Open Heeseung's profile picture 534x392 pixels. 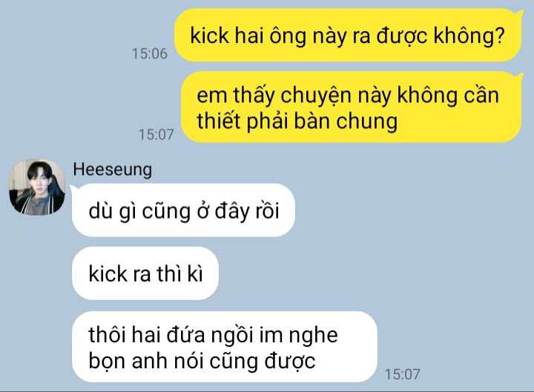click(x=37, y=187)
